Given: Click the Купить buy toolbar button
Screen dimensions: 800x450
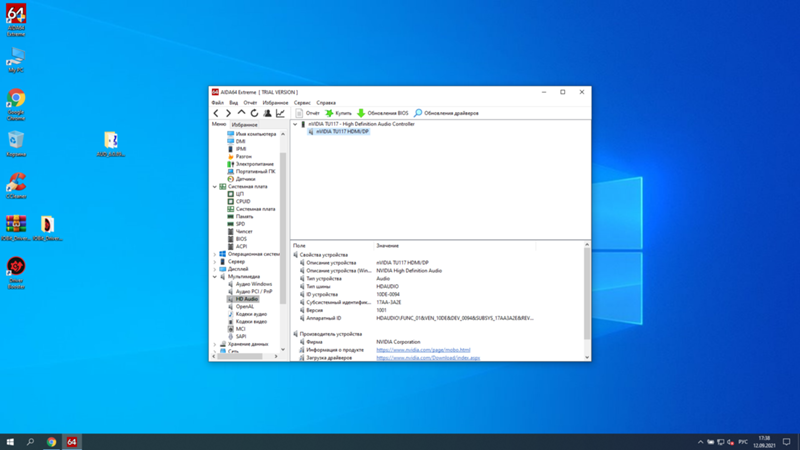Looking at the screenshot, I should [339, 113].
